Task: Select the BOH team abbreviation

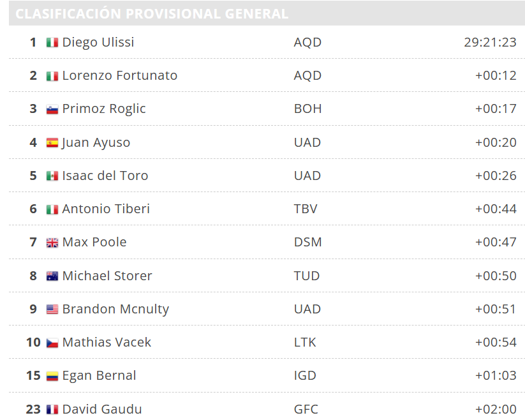Action: pos(307,109)
